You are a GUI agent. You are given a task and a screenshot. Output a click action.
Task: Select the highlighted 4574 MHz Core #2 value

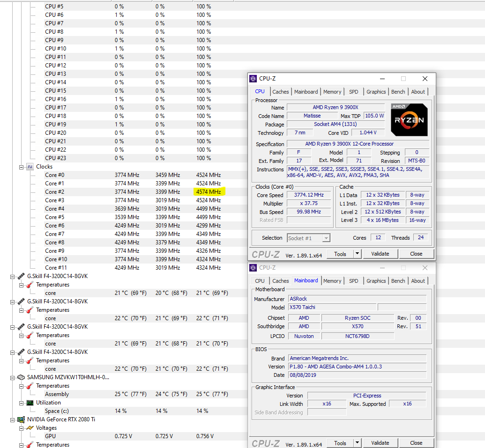[x=209, y=191]
